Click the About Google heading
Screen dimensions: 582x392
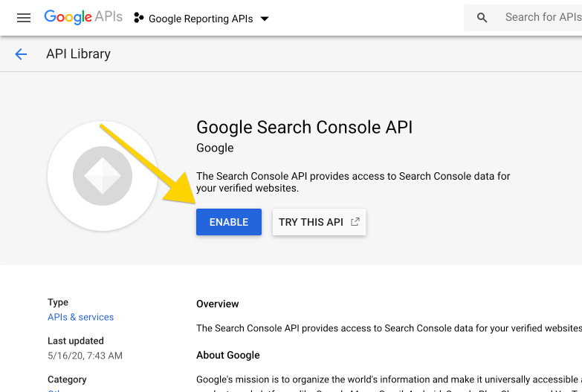tap(228, 355)
